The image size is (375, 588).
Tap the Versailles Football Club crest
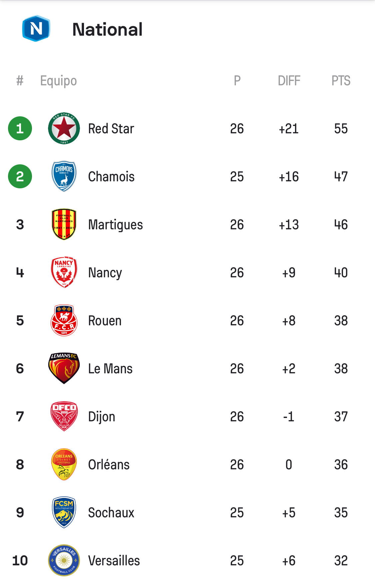[64, 560]
